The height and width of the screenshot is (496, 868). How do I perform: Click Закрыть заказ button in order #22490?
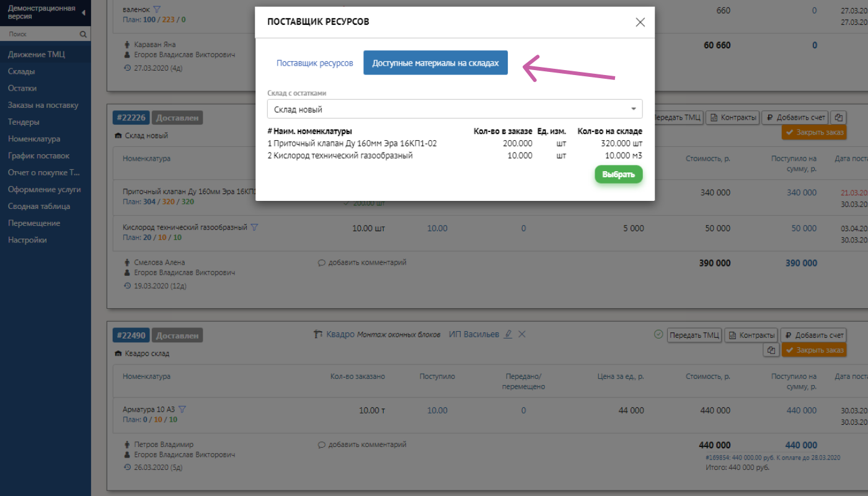(x=814, y=350)
